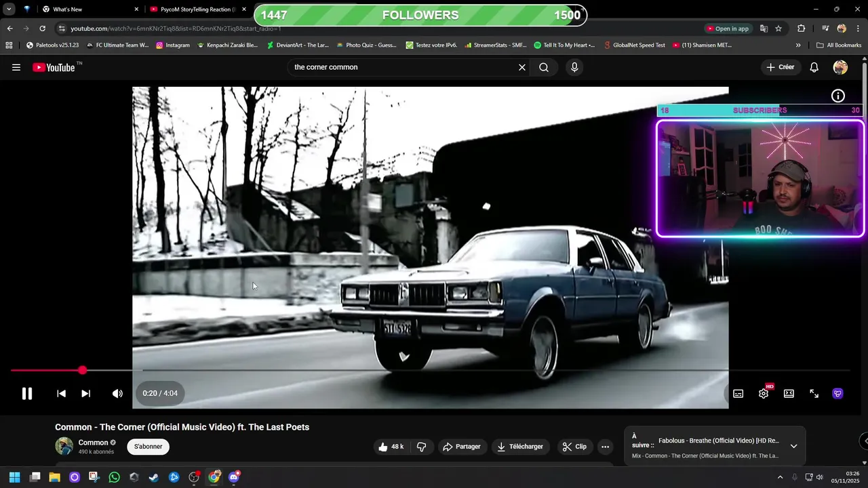Open WhatsApp from the taskbar
Viewport: 868px width, 488px height.
[114, 477]
